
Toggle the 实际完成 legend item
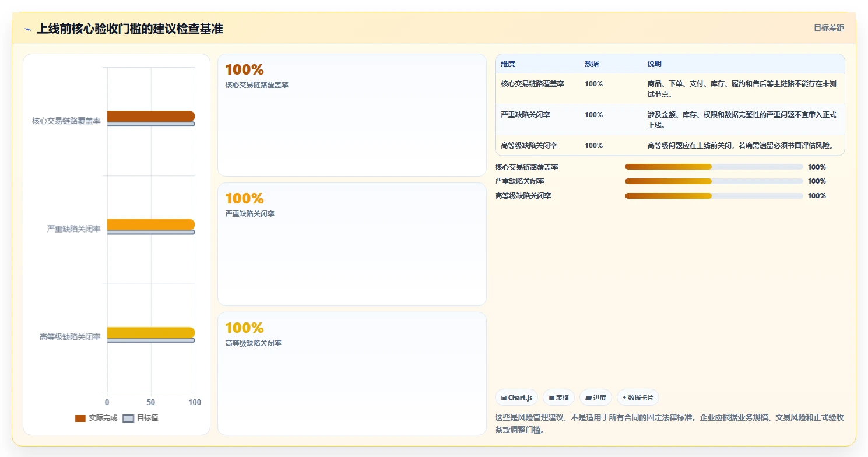(96, 418)
